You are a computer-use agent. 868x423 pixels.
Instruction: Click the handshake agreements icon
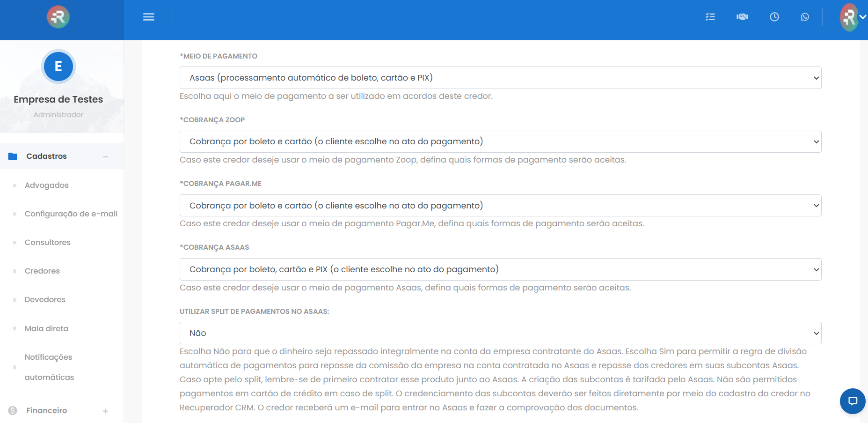click(742, 17)
